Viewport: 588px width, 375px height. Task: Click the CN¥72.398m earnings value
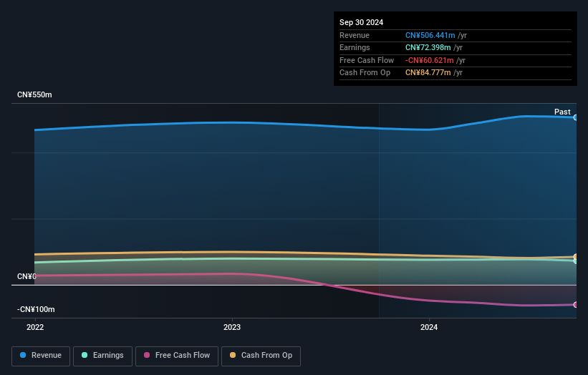point(428,47)
